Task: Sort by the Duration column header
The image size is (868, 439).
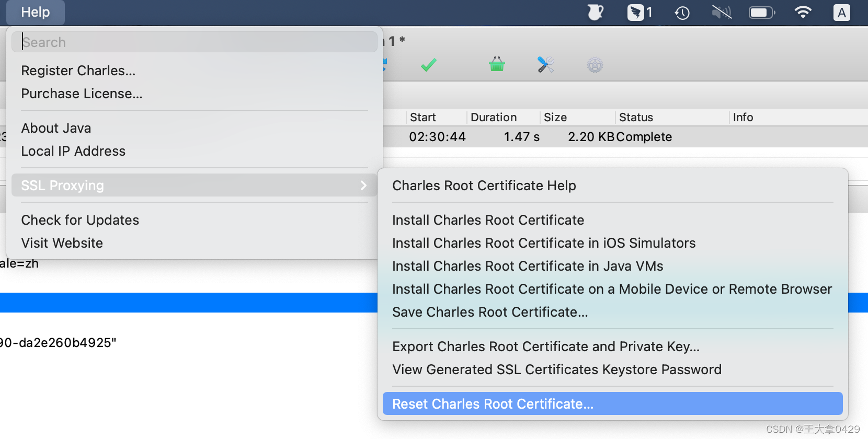Action: pos(503,117)
